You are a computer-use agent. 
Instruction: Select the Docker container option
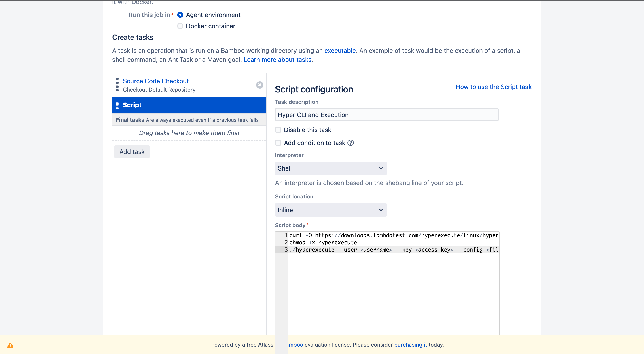180,26
